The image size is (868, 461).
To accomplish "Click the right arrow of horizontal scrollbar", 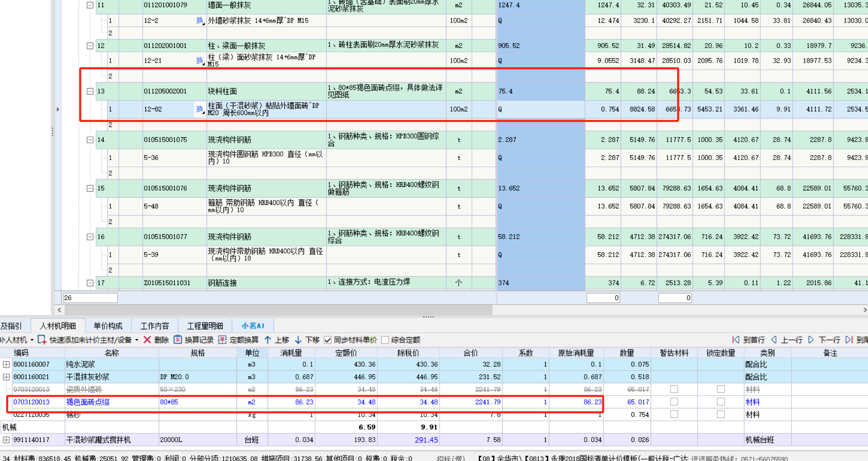I will tap(864, 310).
